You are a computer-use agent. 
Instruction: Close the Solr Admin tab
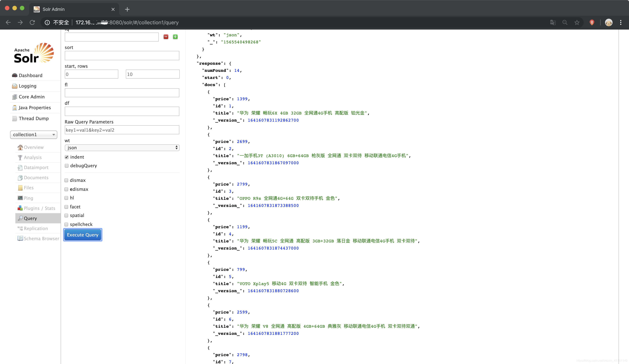coord(113,9)
